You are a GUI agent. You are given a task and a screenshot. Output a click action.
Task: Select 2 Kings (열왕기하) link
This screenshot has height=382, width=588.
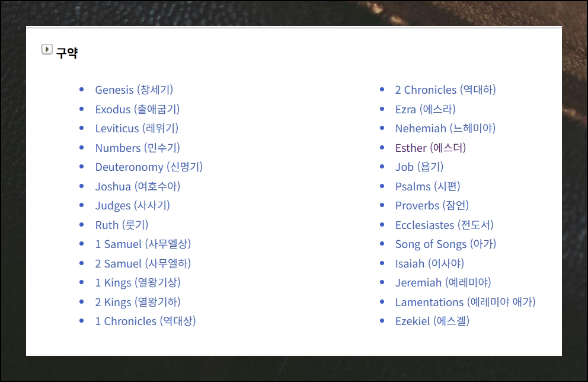pyautogui.click(x=138, y=302)
